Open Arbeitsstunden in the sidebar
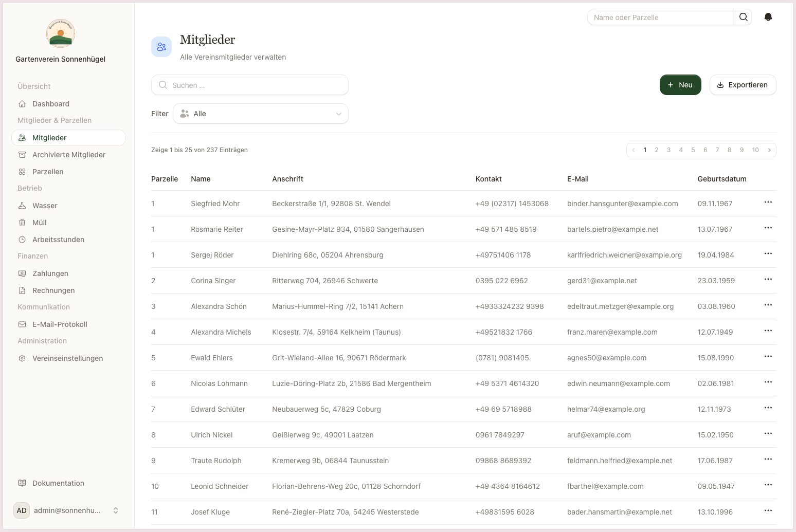Viewport: 796px width, 532px height. point(68,240)
